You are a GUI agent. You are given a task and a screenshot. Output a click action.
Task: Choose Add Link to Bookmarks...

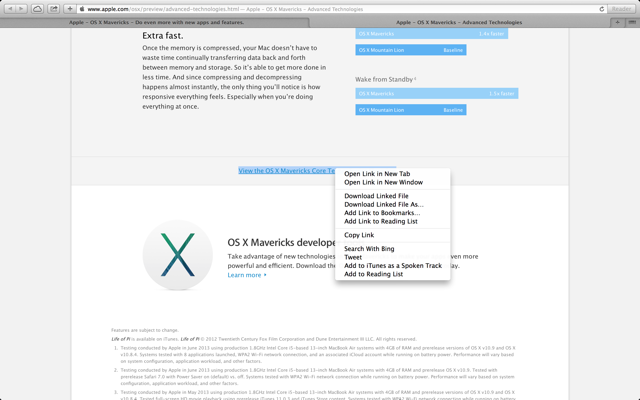393,213
